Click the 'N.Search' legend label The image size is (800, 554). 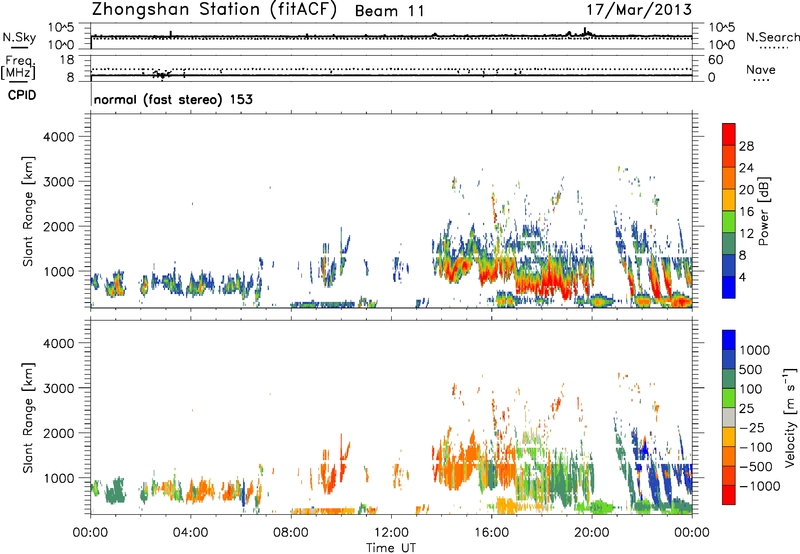tap(772, 37)
